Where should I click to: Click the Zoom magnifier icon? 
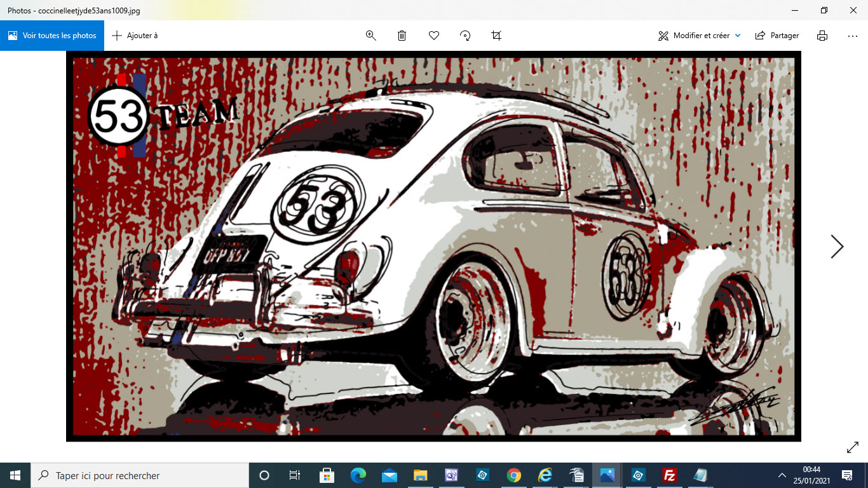coord(371,36)
